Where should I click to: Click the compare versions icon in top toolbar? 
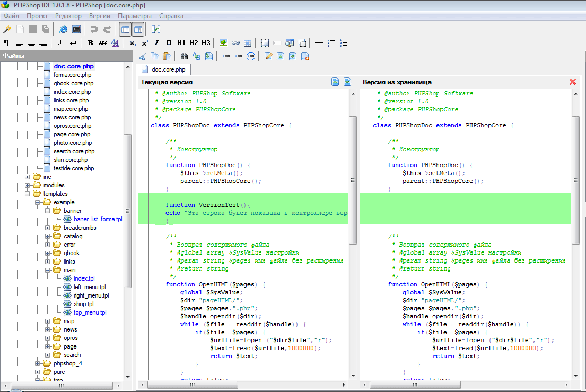156,29
